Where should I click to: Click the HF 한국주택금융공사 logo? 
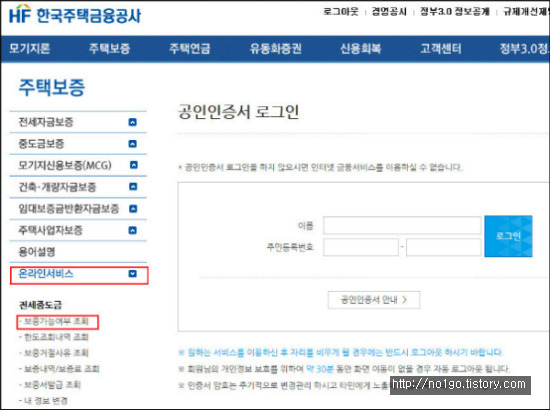[75, 15]
